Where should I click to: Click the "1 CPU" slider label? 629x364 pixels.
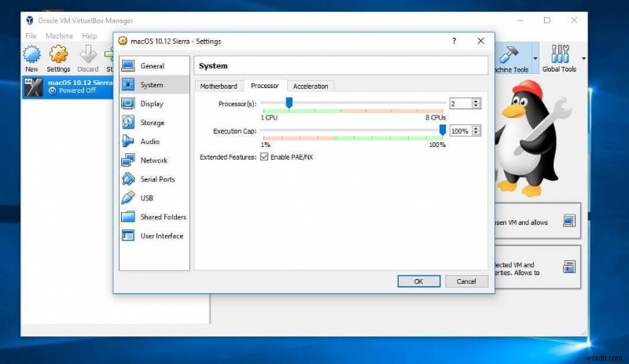(x=269, y=117)
